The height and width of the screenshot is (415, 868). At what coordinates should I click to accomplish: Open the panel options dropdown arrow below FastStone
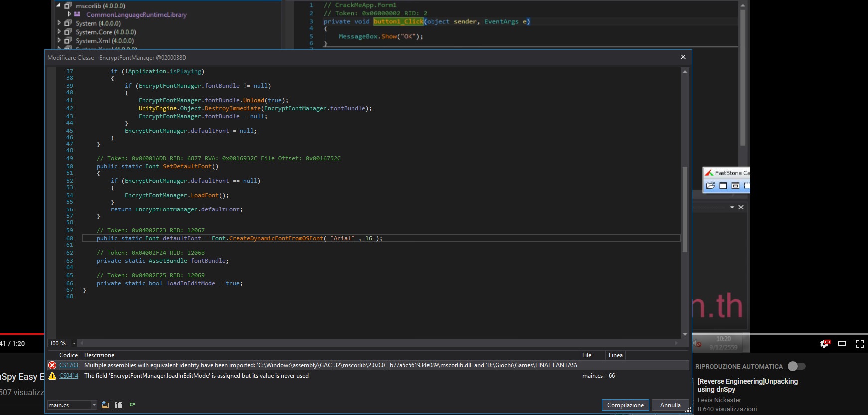[732, 207]
